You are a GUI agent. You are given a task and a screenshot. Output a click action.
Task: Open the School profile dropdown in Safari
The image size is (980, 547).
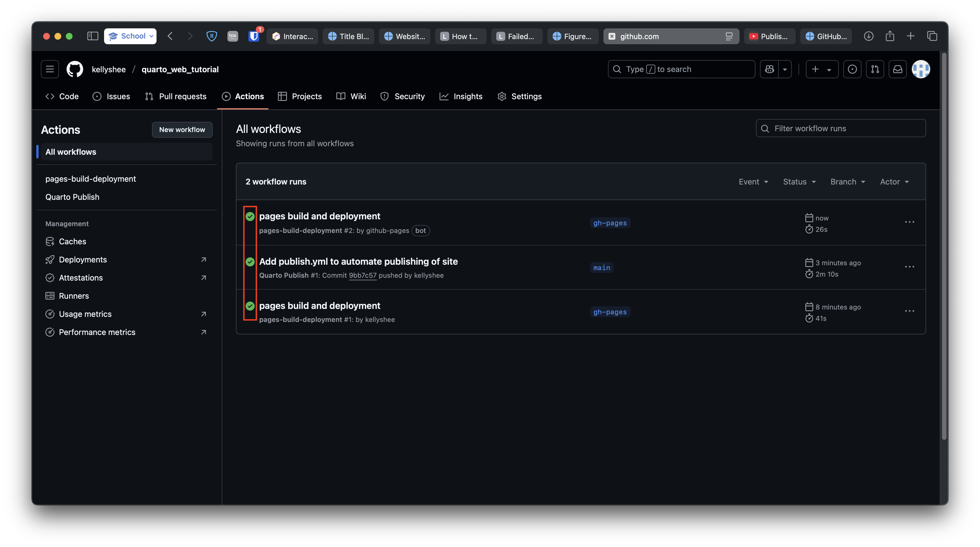(130, 36)
